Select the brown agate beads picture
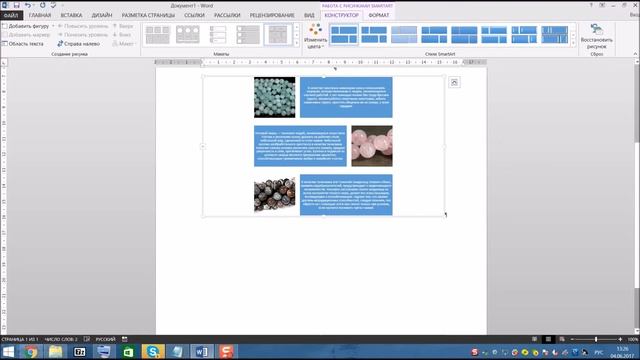The width and height of the screenshot is (640, 360). point(275,195)
